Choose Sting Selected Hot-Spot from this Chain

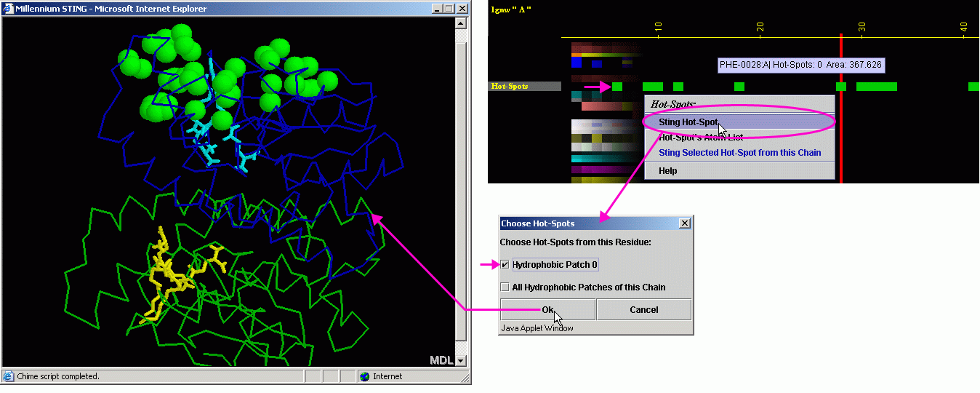[x=739, y=153]
